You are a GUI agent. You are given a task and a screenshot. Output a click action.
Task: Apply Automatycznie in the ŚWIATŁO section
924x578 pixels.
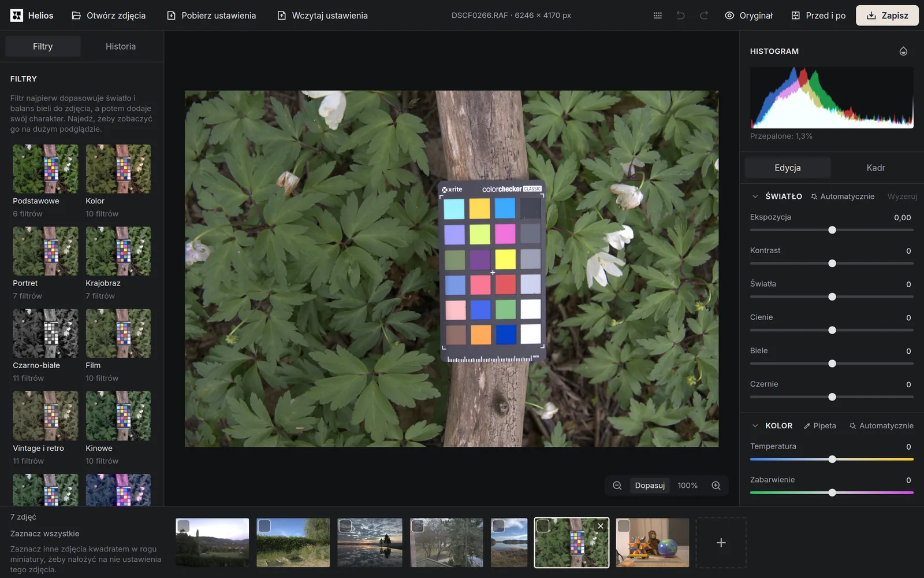(843, 197)
